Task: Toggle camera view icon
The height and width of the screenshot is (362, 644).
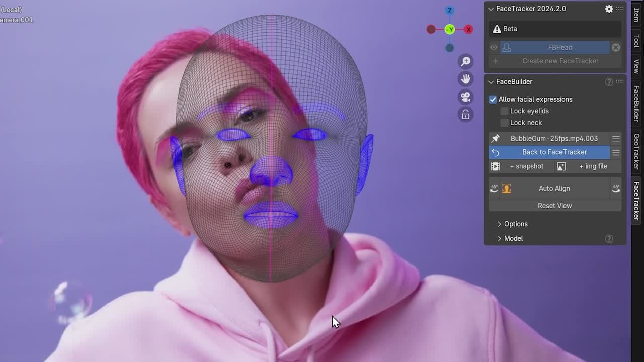Action: pyautogui.click(x=466, y=97)
